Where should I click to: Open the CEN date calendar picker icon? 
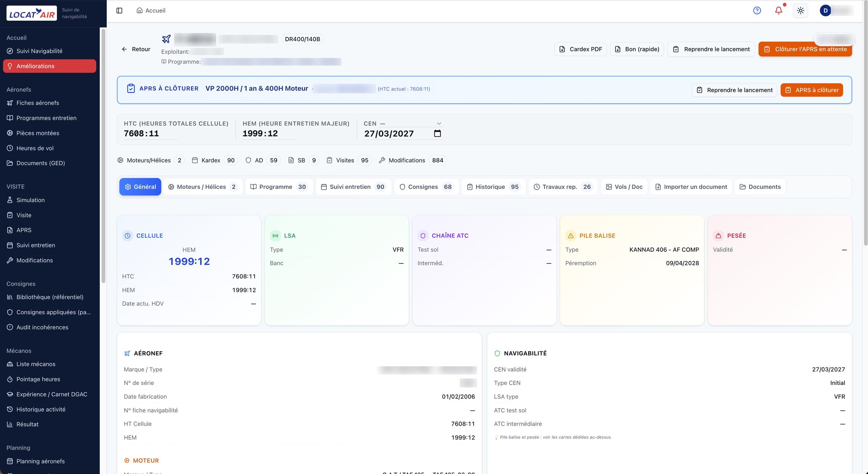tap(437, 134)
